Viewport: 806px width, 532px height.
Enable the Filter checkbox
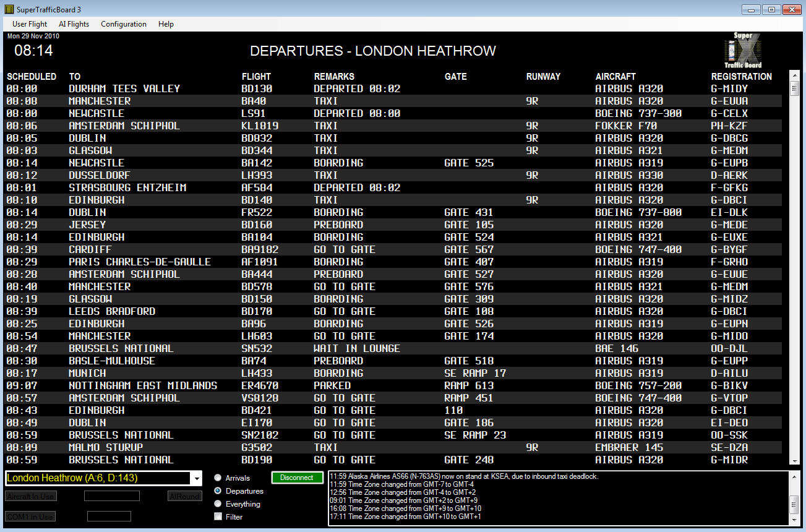217,517
